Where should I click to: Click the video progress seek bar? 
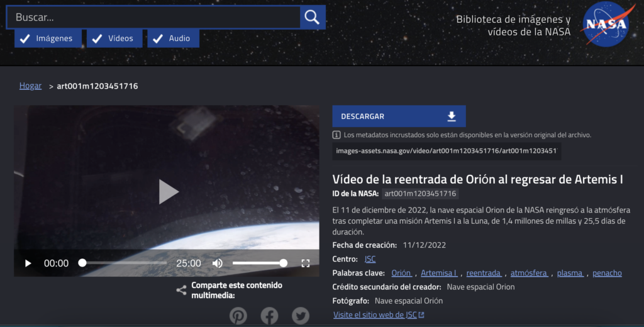coord(124,263)
